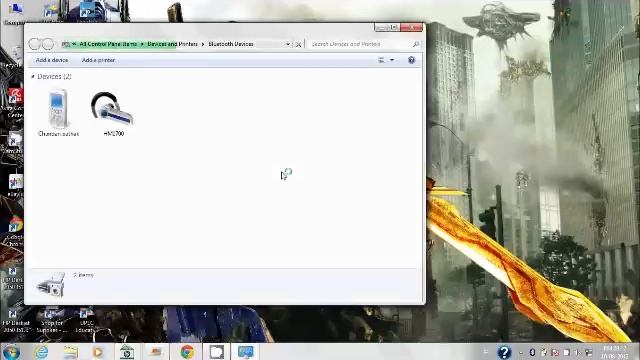640x360 pixels.
Task: Open the Help question mark icon
Action: 411,60
